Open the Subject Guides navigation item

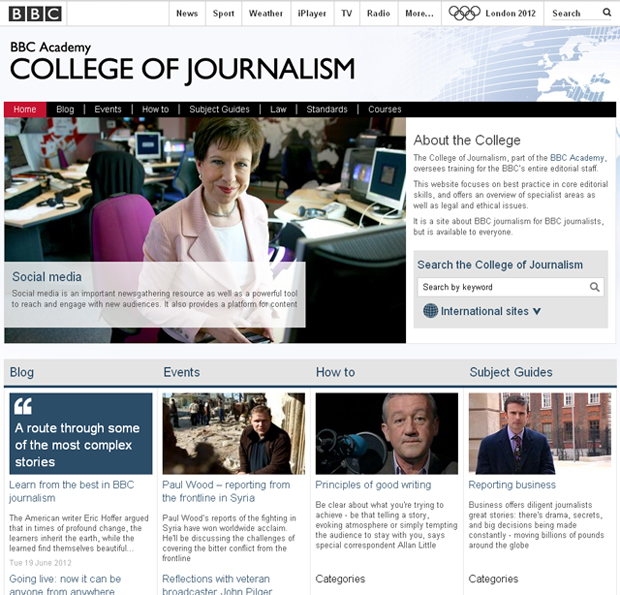pos(218,109)
